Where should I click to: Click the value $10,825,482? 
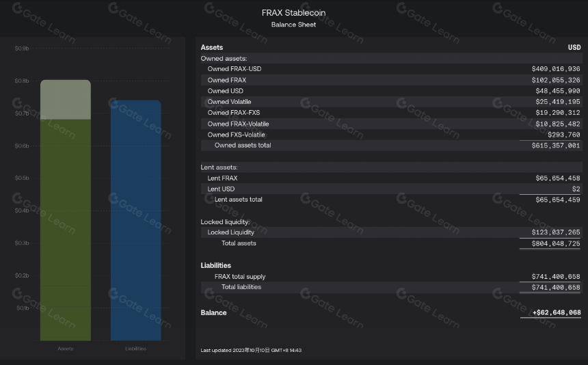[x=558, y=124]
